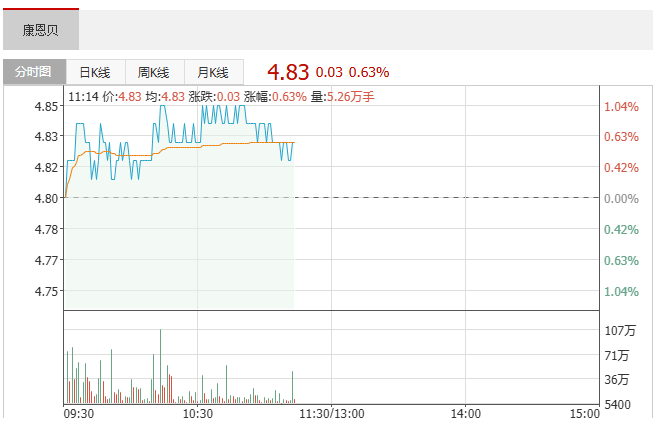Click the 09:30 time axis label
658x429 pixels.
click(79, 413)
